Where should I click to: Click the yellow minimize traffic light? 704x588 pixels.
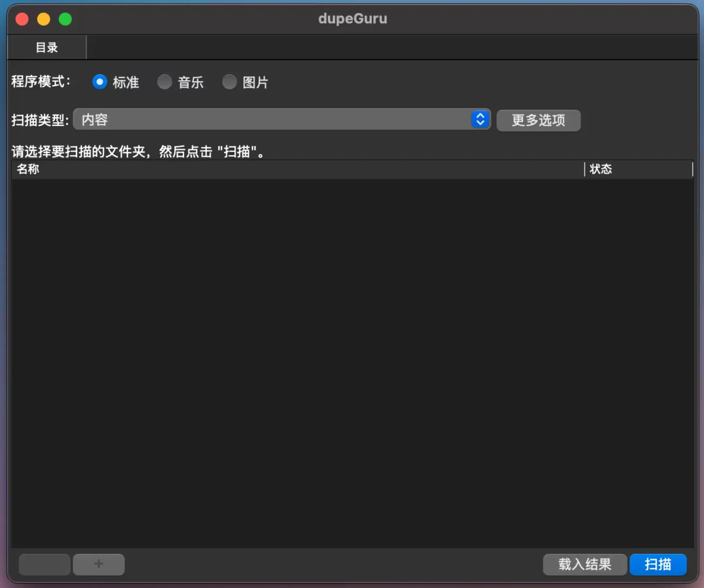point(44,19)
